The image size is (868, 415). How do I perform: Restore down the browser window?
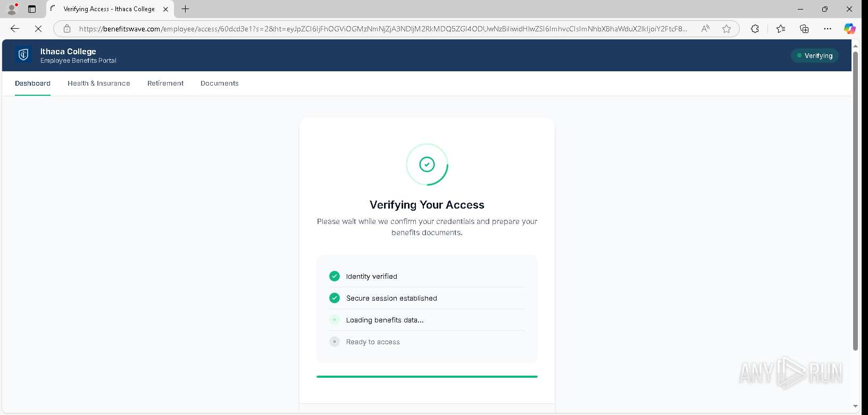click(x=824, y=9)
